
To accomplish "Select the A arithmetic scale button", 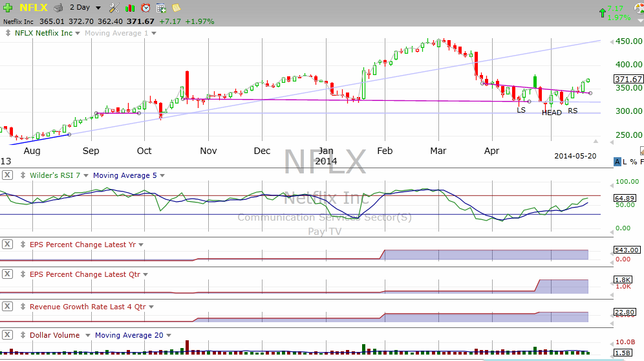I will (617, 161).
